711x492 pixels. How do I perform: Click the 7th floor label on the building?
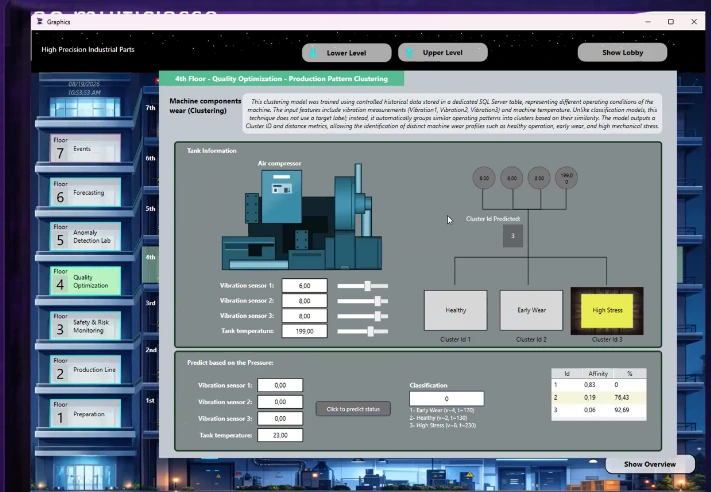151,108
